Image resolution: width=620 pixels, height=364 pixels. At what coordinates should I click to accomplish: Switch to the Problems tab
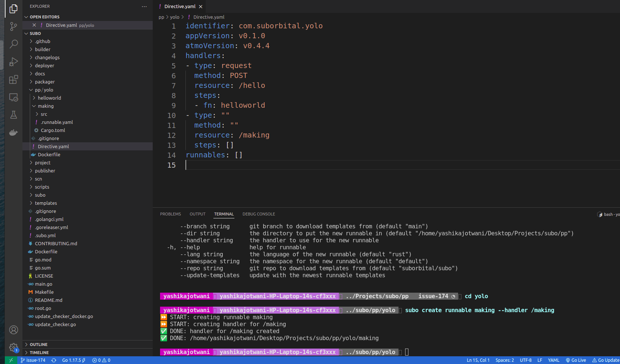[x=170, y=214]
